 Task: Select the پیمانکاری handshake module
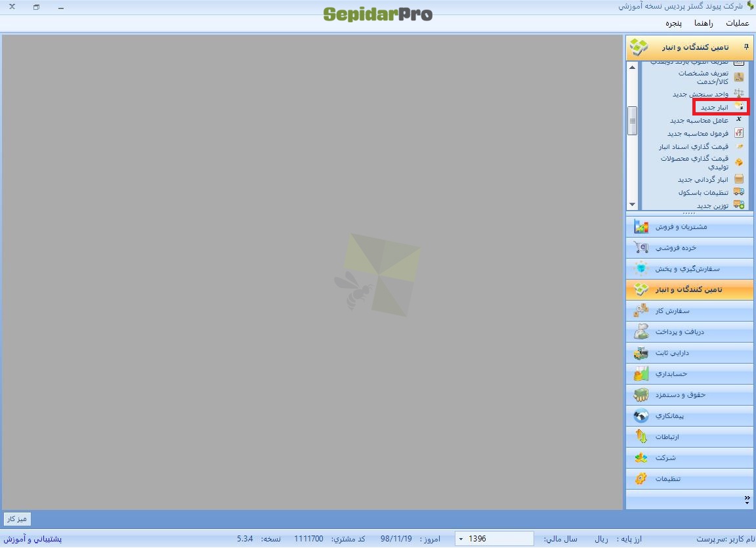[690, 415]
